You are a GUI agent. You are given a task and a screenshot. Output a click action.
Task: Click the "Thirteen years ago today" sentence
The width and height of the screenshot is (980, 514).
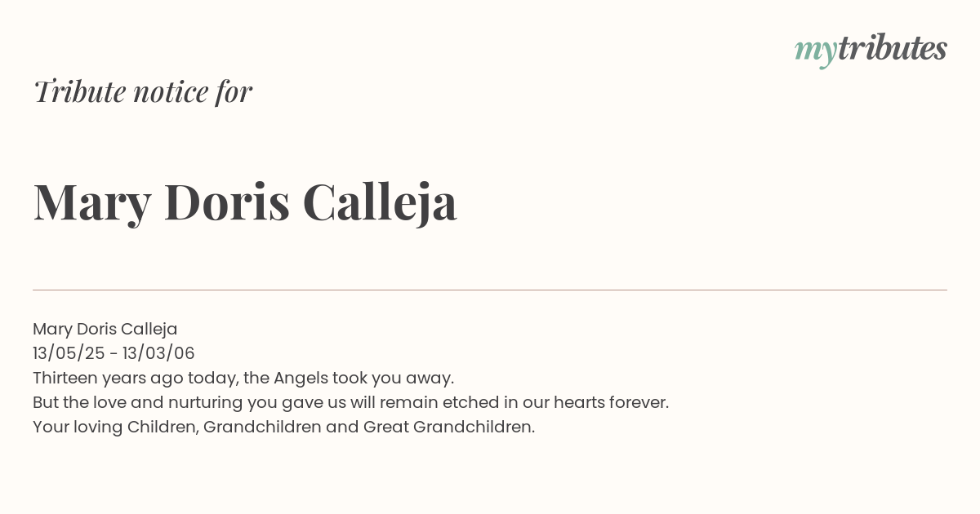click(x=243, y=378)
